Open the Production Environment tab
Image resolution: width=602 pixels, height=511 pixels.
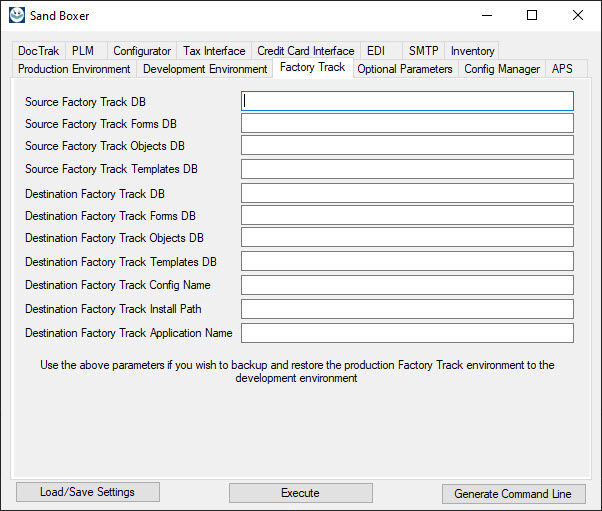click(x=74, y=69)
